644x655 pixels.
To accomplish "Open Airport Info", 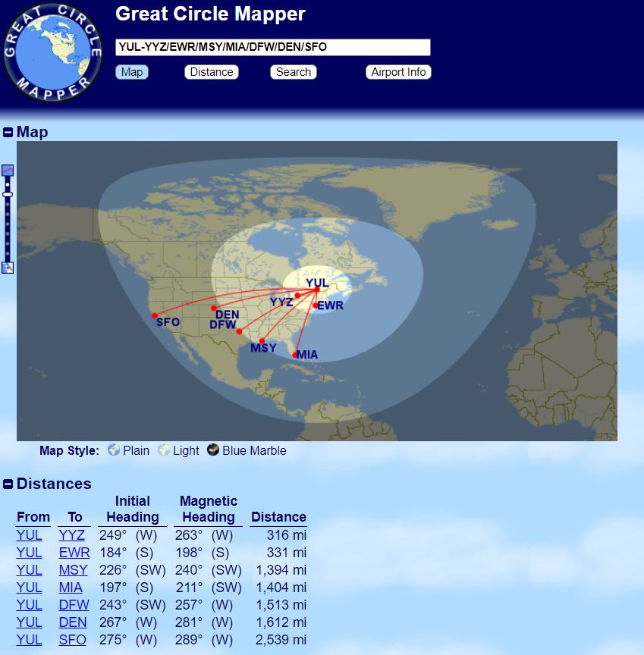I will [x=398, y=72].
